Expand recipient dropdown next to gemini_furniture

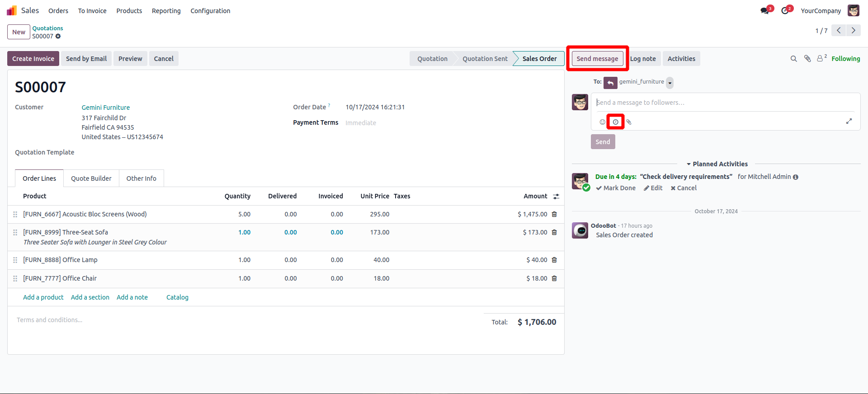670,83
